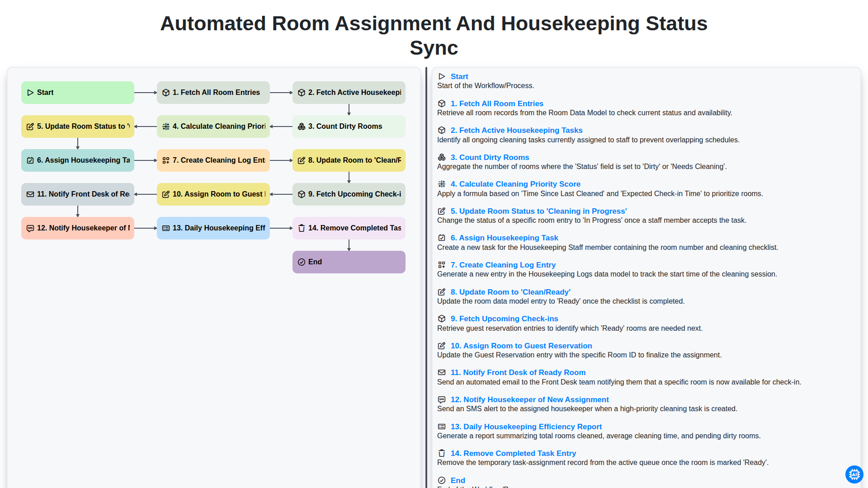The width and height of the screenshot is (868, 488).
Task: Open '1. Fetch All Room Entries' link
Action: pos(497,103)
